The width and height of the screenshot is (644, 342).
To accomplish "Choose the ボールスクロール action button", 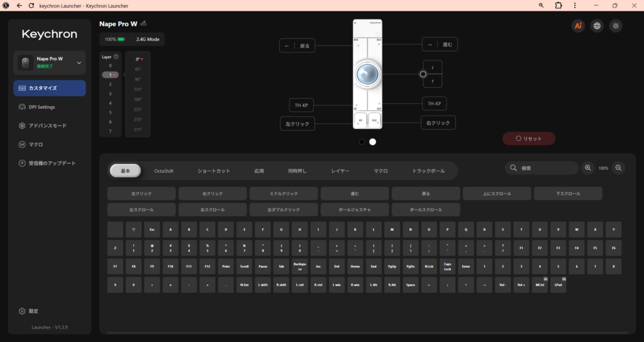I will point(426,209).
